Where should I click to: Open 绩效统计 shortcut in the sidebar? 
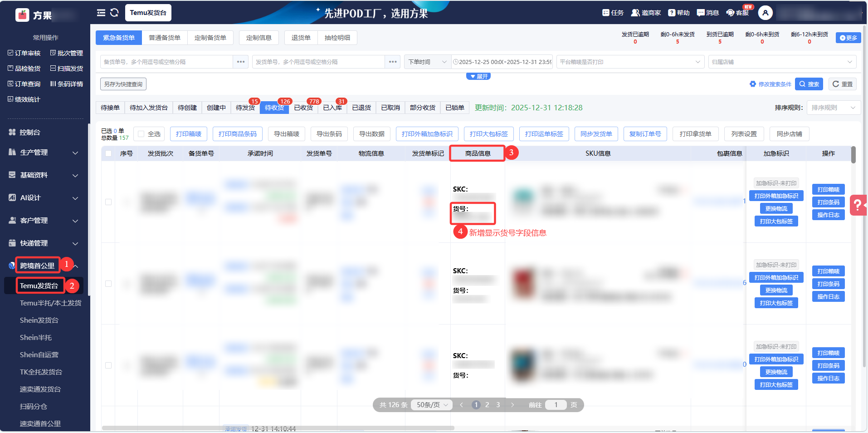click(24, 99)
